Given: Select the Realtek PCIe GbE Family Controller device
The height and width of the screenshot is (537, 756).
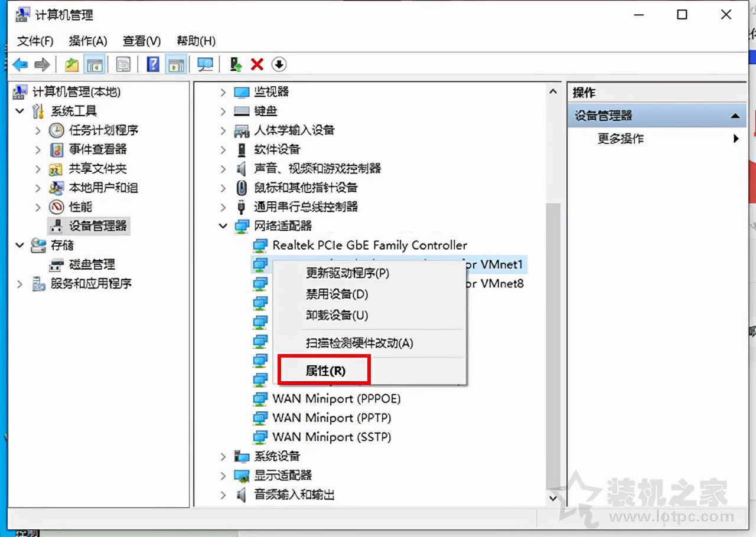Looking at the screenshot, I should 369,245.
